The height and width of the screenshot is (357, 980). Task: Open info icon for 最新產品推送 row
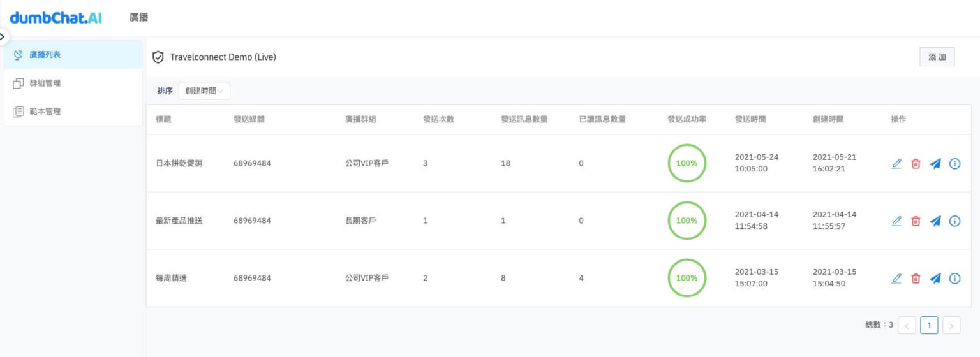(x=954, y=221)
